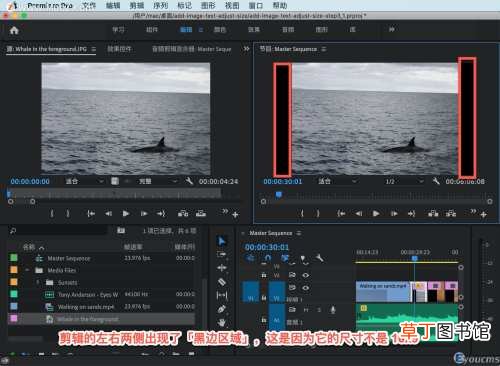This screenshot has height=366, width=500.
Task: Open Source monitor playback resolution dropdown
Action: point(157,181)
